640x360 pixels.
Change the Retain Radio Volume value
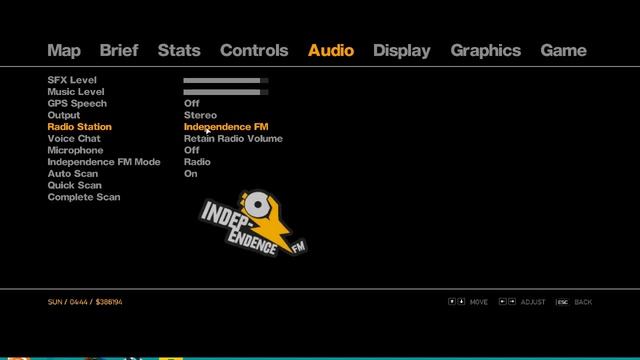(233, 139)
